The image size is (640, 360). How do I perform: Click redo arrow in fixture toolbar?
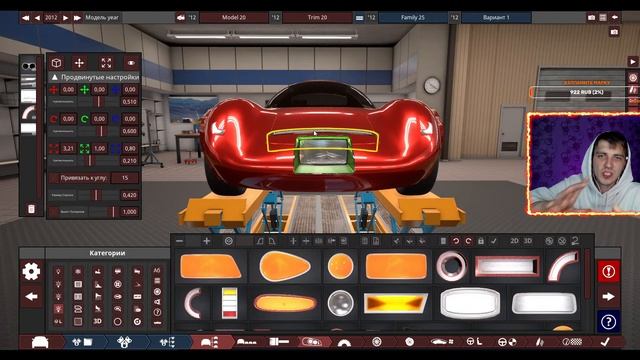tap(468, 241)
